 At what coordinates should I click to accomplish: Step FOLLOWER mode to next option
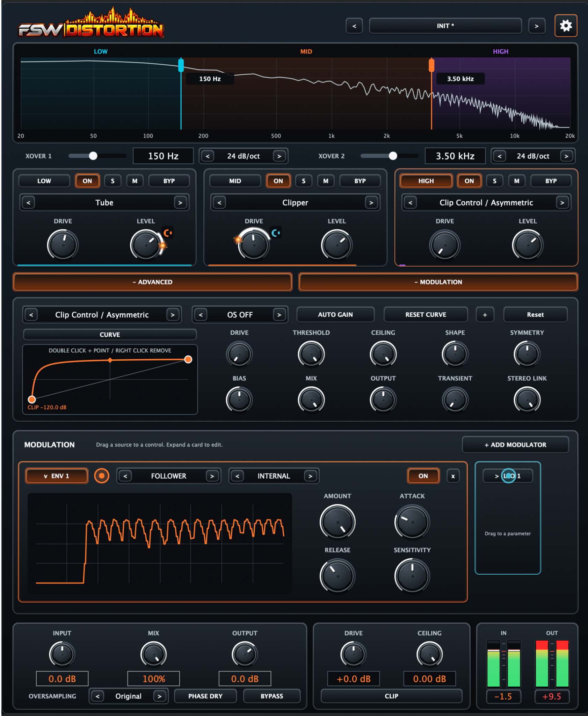point(212,476)
